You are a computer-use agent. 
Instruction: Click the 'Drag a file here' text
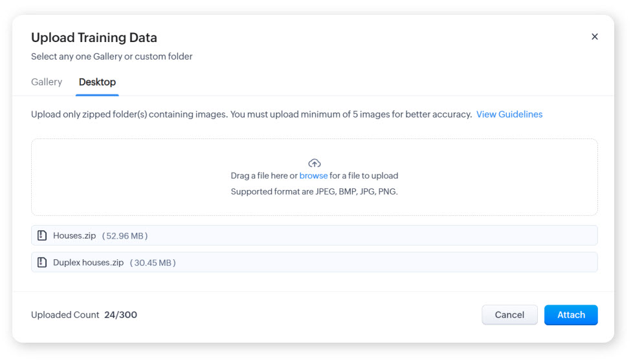coord(263,176)
